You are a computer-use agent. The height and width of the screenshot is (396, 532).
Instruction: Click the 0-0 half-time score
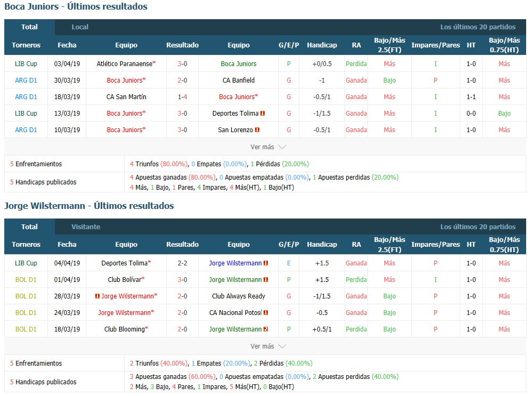(471, 113)
